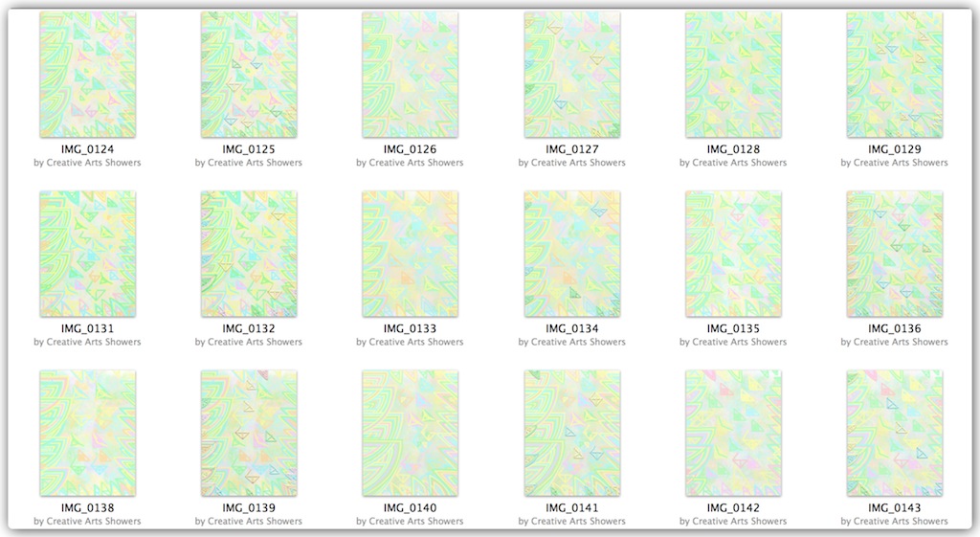The height and width of the screenshot is (537, 980).
Task: Click the IMG_0134 file name label
Action: click(x=572, y=329)
